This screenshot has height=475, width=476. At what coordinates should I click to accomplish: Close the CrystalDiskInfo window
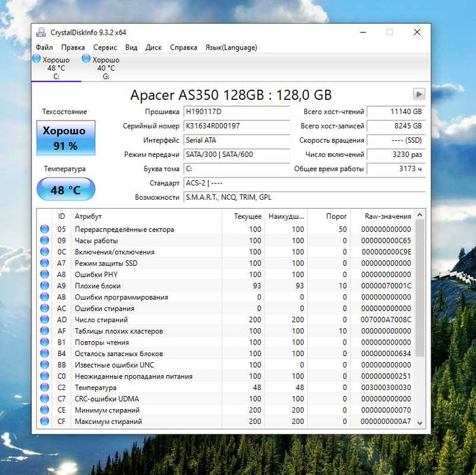pos(417,32)
